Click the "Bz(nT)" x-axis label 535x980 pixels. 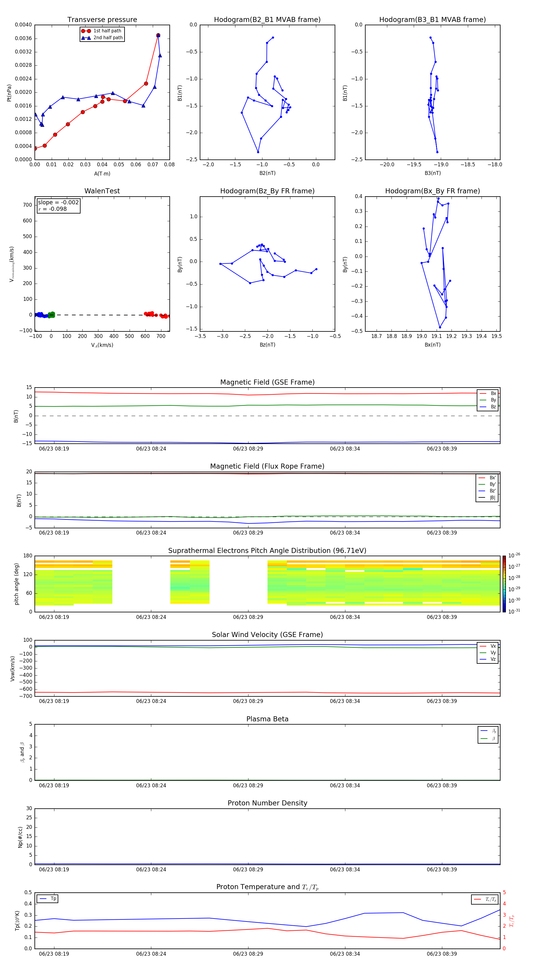pos(267,345)
